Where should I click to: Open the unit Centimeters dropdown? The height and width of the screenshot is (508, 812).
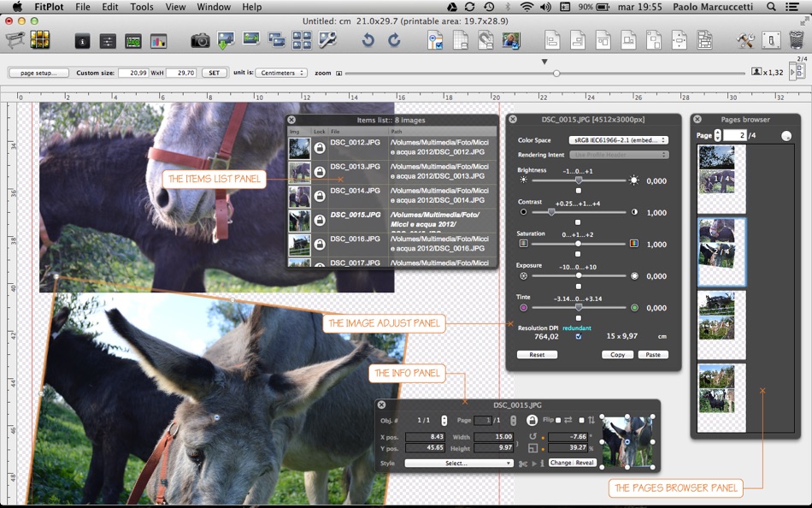point(280,74)
